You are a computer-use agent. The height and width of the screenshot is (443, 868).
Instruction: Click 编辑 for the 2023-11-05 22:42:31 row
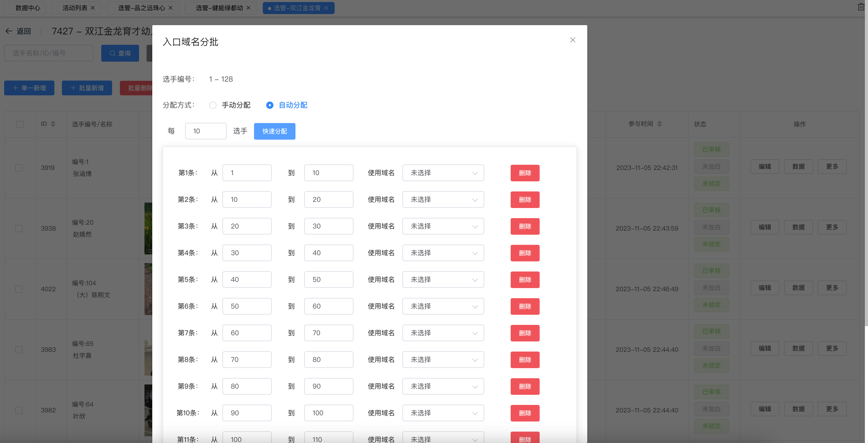coord(765,167)
